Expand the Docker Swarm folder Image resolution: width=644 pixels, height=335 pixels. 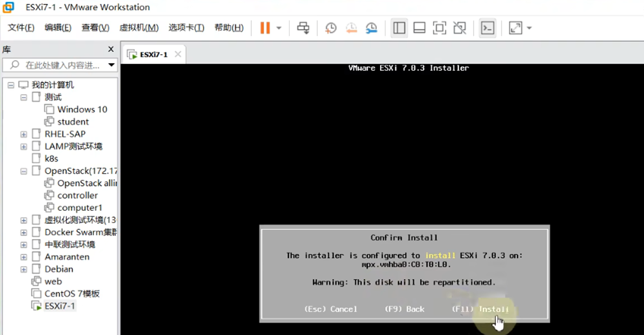[x=23, y=233]
